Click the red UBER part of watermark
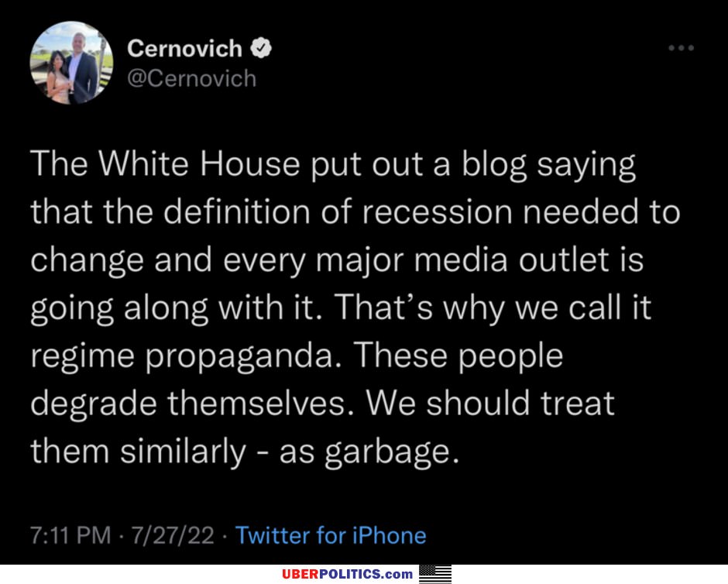 [300, 574]
